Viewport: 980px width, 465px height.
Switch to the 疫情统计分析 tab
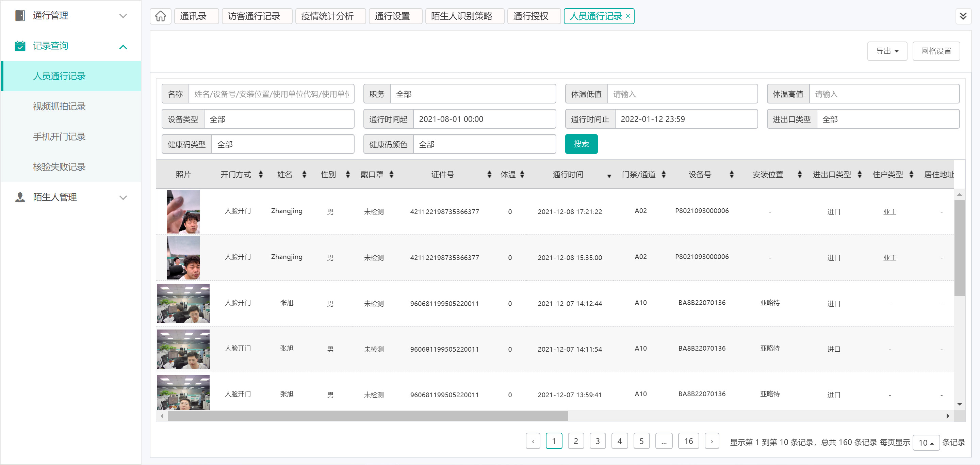point(327,16)
